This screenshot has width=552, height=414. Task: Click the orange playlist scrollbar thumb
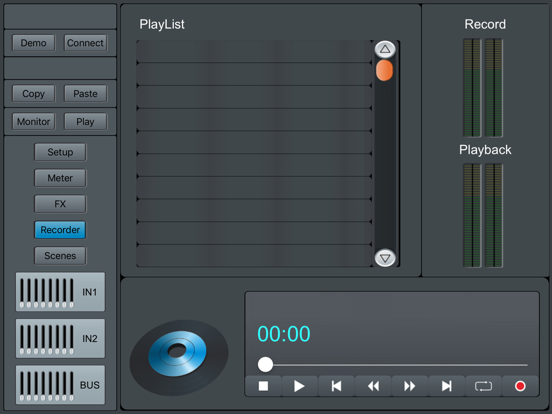[x=384, y=70]
